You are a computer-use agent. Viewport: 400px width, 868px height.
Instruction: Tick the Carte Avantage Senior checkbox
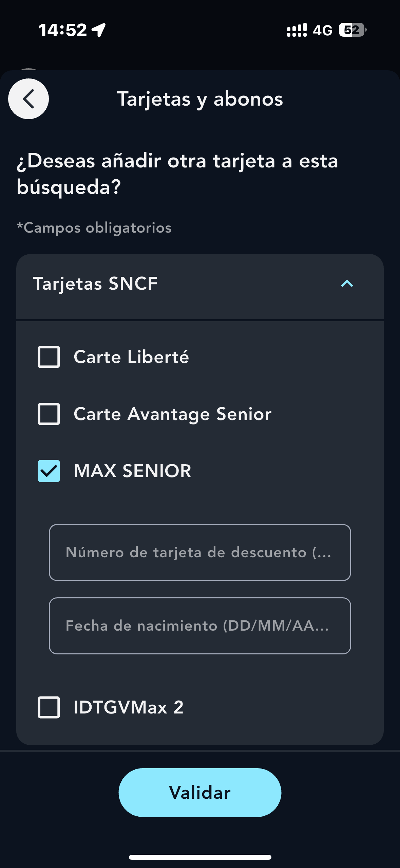point(49,414)
